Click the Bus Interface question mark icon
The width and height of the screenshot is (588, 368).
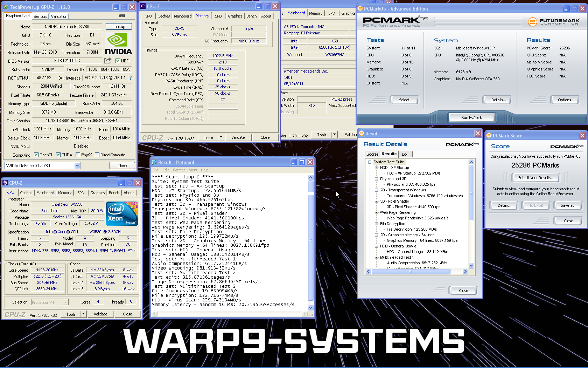point(131,78)
